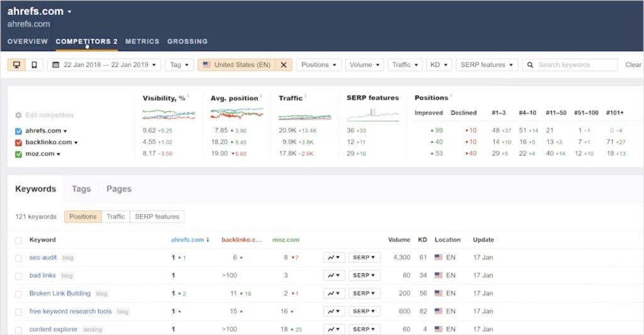Open history chart for content explorer row
The width and height of the screenshot is (644, 335).
333,329
